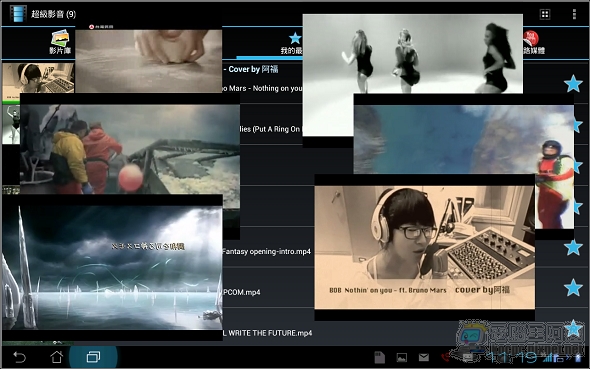Tap list thumbnail of dancer in black

pos(11,125)
